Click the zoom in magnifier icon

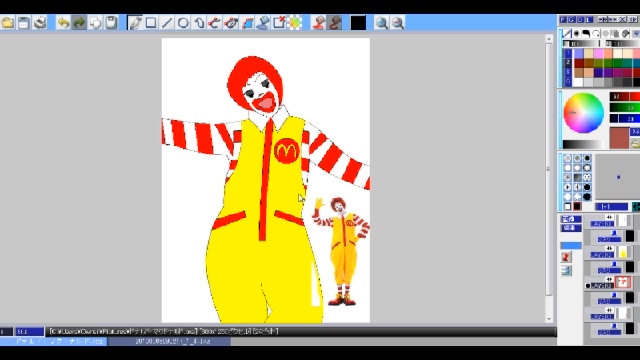381,22
